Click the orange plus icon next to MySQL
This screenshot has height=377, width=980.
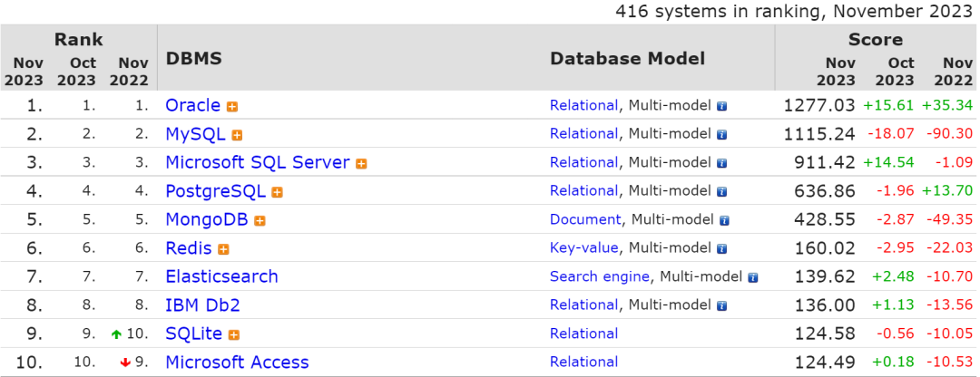click(x=237, y=135)
